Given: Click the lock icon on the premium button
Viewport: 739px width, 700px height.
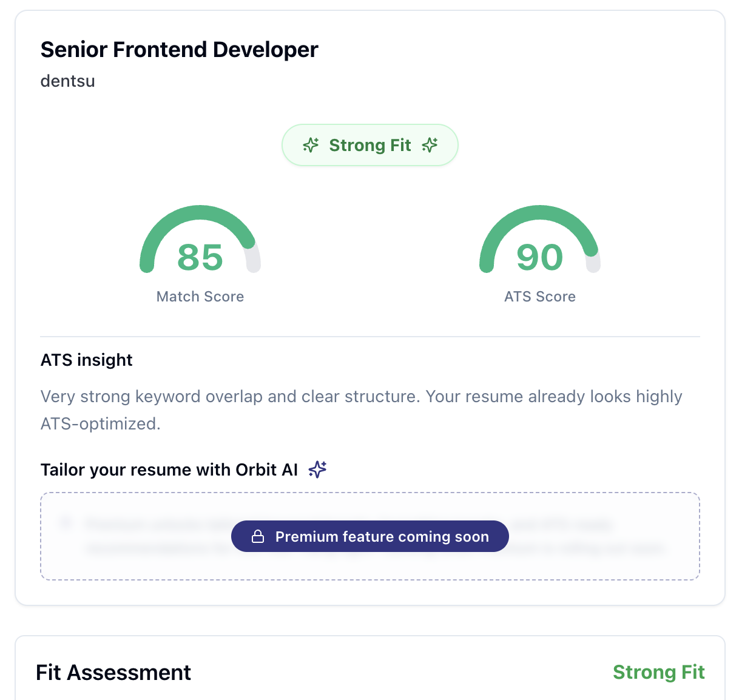Looking at the screenshot, I should tap(258, 537).
